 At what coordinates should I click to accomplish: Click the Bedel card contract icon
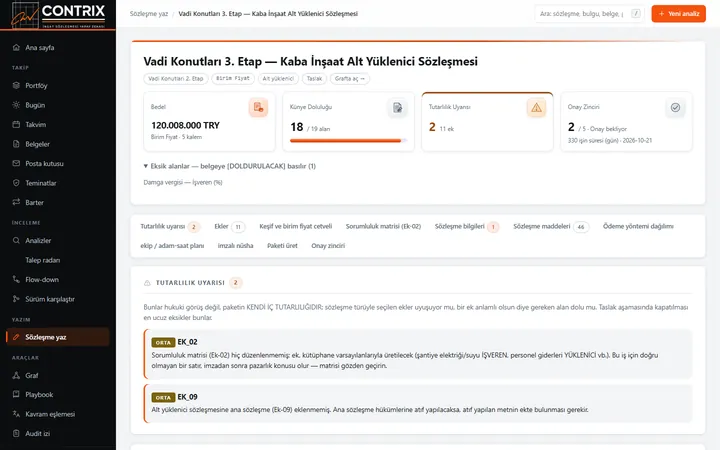[x=259, y=107]
